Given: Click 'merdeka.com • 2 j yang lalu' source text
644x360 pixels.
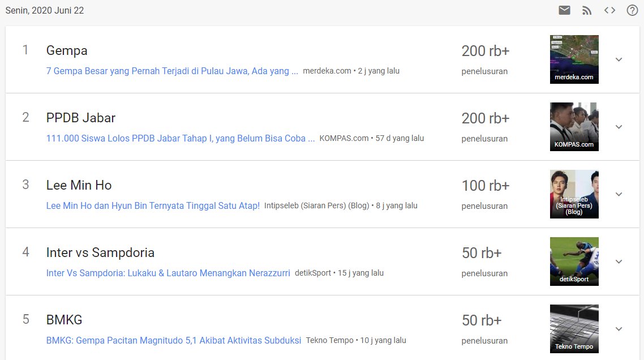Looking at the screenshot, I should click(351, 71).
